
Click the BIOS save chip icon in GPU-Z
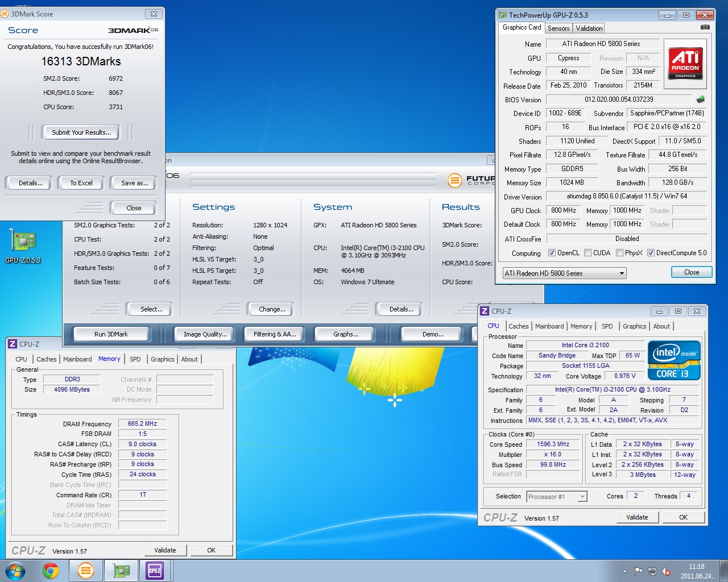click(x=701, y=99)
